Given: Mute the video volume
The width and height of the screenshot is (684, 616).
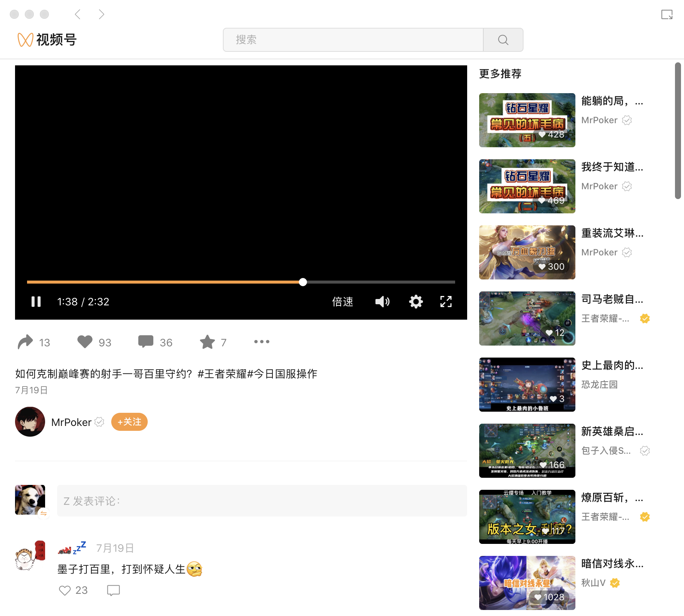Looking at the screenshot, I should (382, 302).
